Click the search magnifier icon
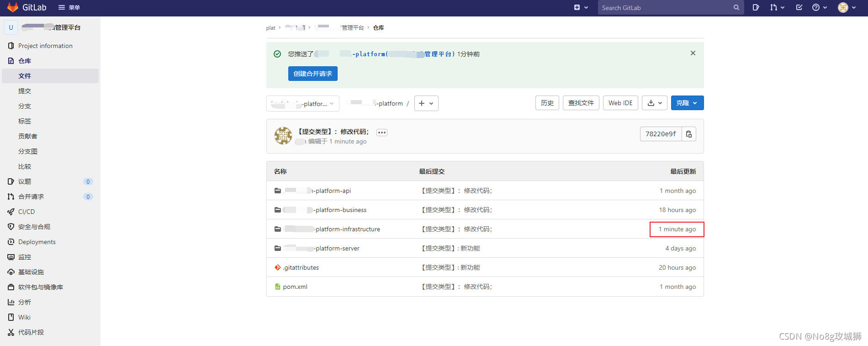 (736, 7)
